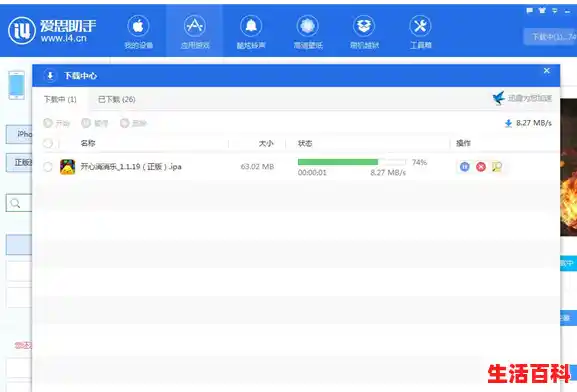Open the Flash & Jailbreak section (box icon)
This screenshot has width=577, height=392.
coord(364,32)
